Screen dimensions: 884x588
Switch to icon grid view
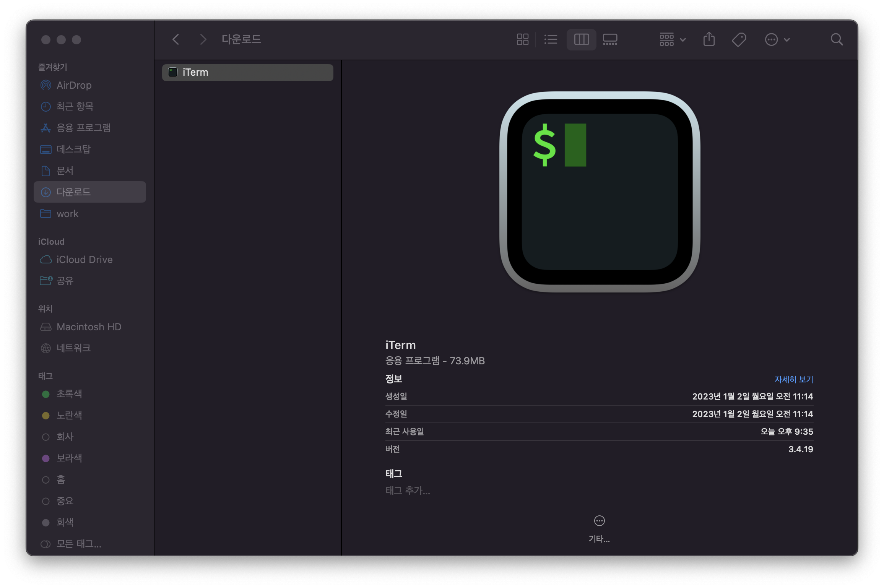coord(522,39)
